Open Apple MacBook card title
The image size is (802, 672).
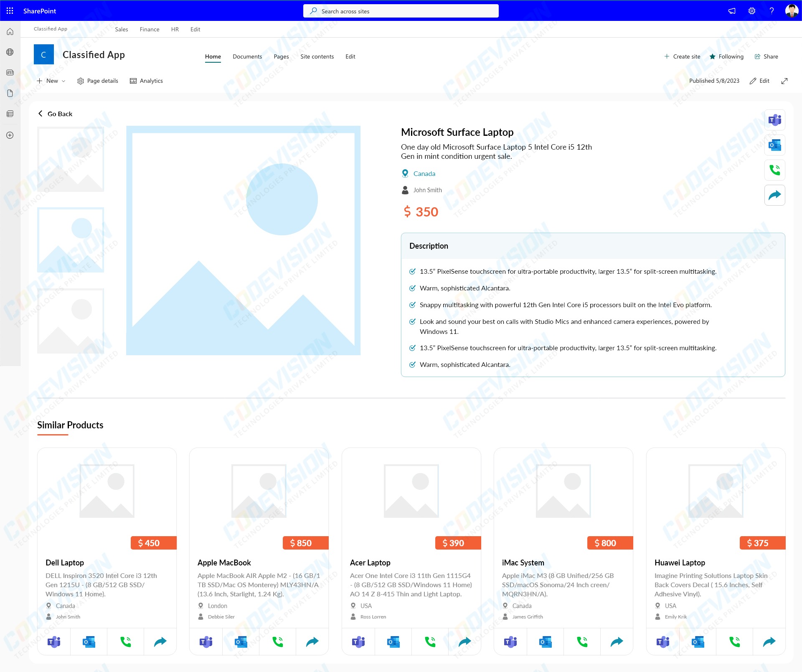point(224,563)
